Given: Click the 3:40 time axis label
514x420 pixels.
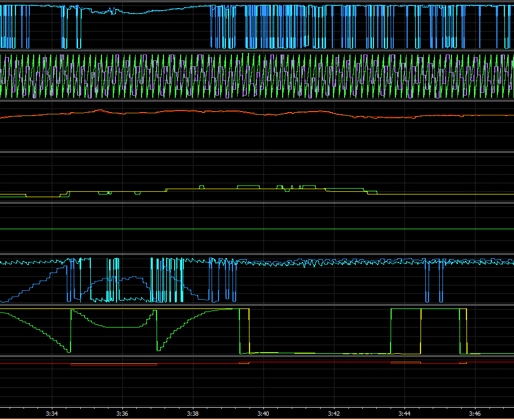Looking at the screenshot, I should (x=263, y=414).
